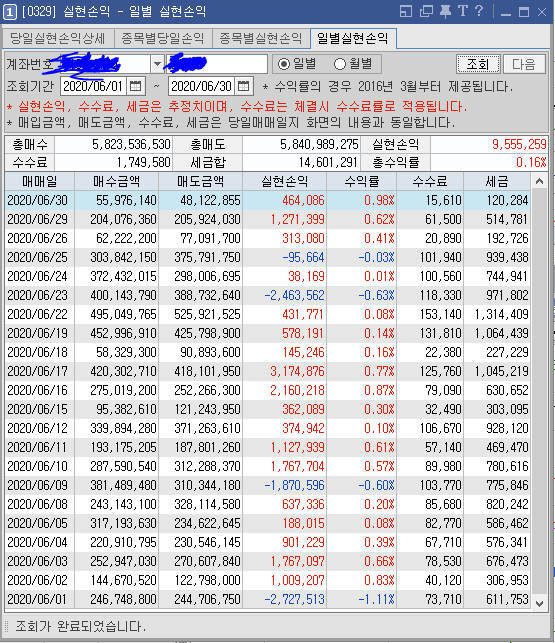Viewport: 555px width, 643px height.
Task: Switch to 종목별실현손익 tab
Action: point(261,39)
